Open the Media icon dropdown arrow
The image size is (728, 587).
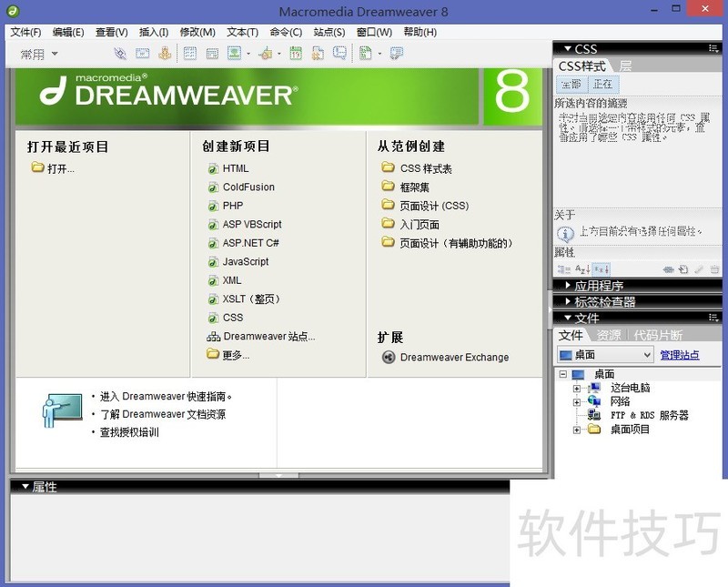pos(279,54)
